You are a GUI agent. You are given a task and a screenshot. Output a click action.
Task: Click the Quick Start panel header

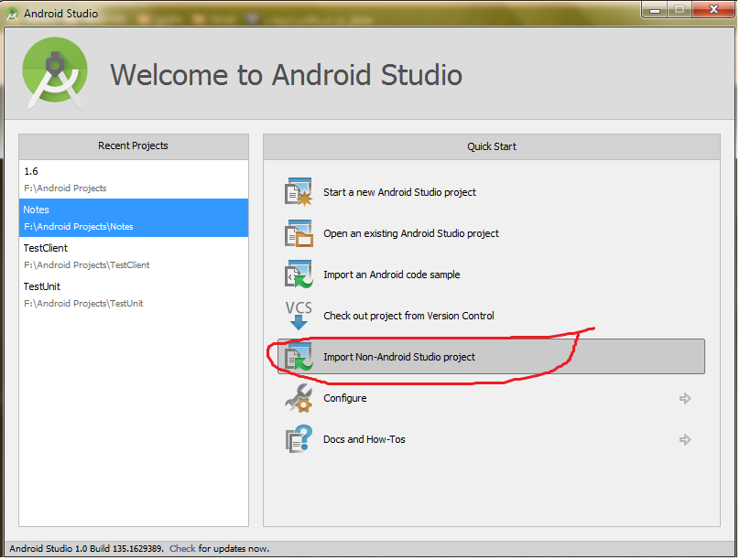491,146
